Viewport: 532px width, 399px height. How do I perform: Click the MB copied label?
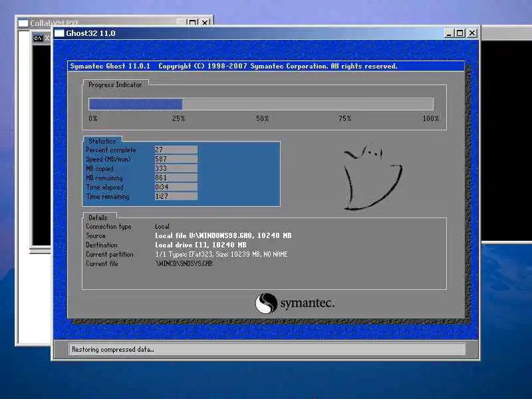pos(99,169)
